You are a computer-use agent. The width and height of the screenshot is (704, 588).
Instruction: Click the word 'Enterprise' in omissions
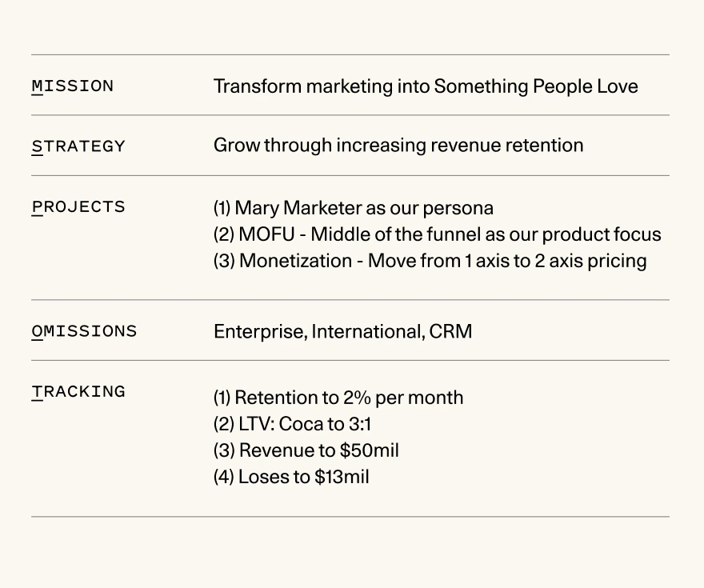[x=261, y=332]
